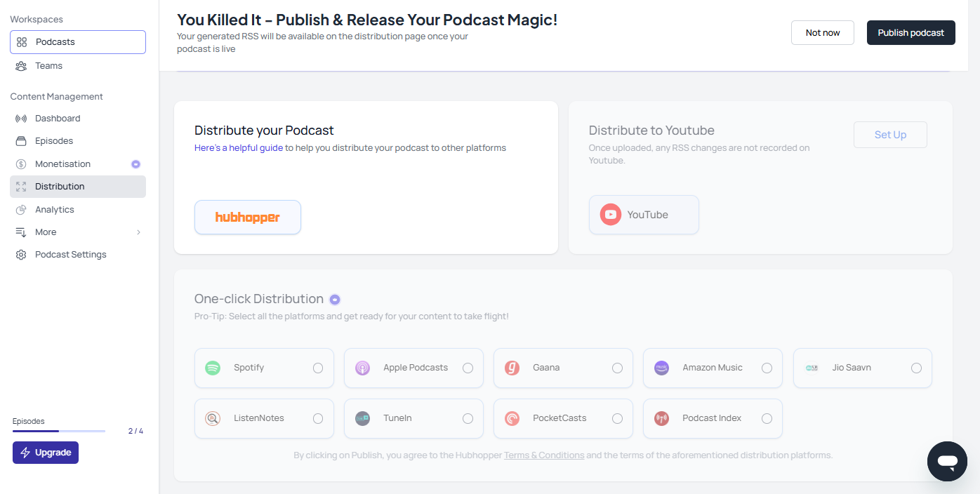Viewport: 980px width, 494px height.
Task: Open Podcast Settings page
Action: click(x=78, y=255)
